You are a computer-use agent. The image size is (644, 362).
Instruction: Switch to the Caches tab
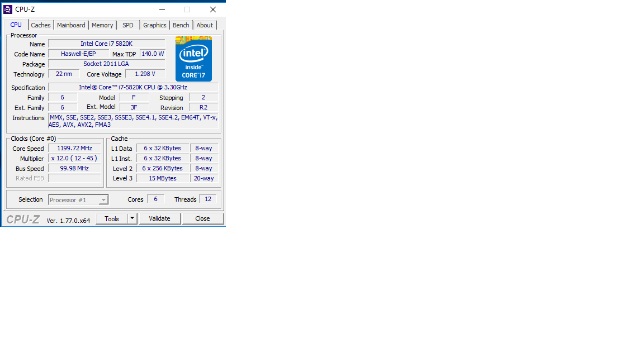pos(41,25)
